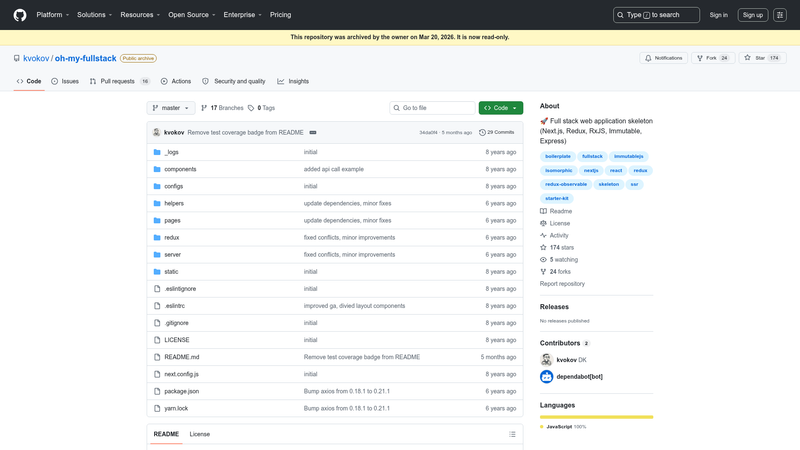The image size is (800, 450).
Task: Expand the Enterprise menu
Action: coord(242,15)
